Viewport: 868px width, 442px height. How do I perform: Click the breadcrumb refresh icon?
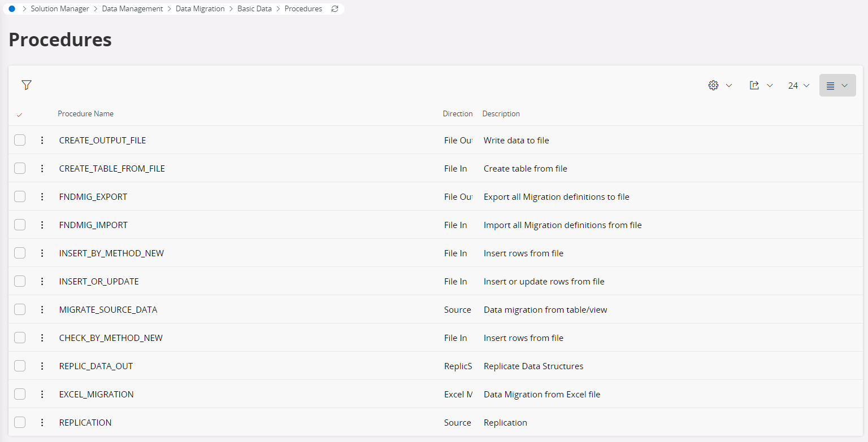(x=335, y=9)
